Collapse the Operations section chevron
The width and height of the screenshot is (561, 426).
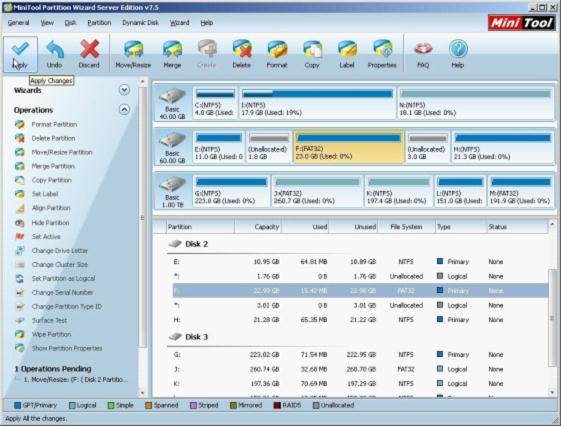[x=124, y=109]
